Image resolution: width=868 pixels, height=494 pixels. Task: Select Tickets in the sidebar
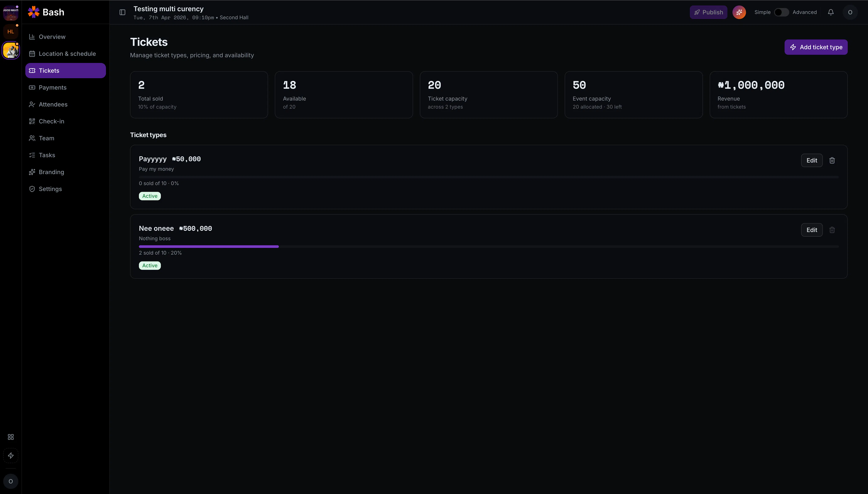pyautogui.click(x=65, y=71)
